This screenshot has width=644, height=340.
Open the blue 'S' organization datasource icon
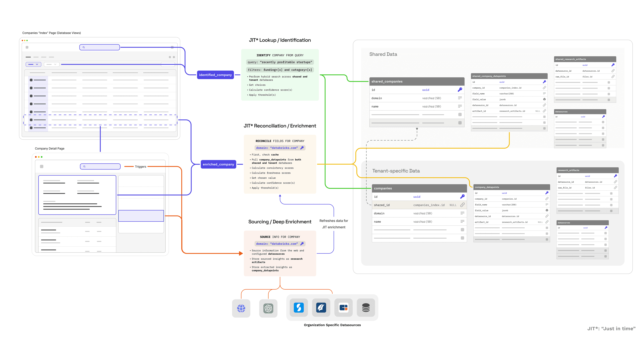(x=299, y=308)
